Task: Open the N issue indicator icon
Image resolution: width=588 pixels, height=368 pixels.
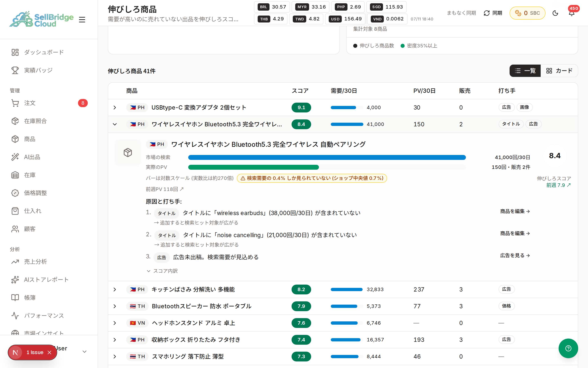Action: (15, 352)
